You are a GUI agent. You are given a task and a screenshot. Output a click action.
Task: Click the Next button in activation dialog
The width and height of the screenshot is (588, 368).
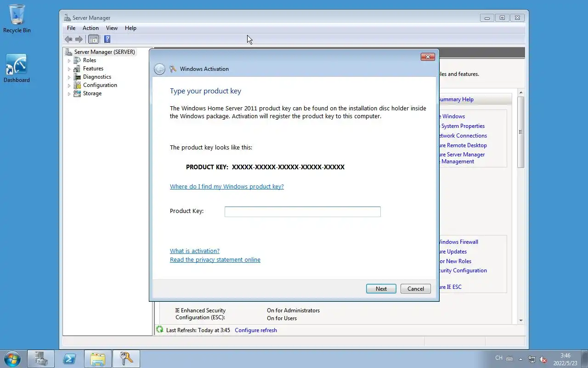(381, 289)
